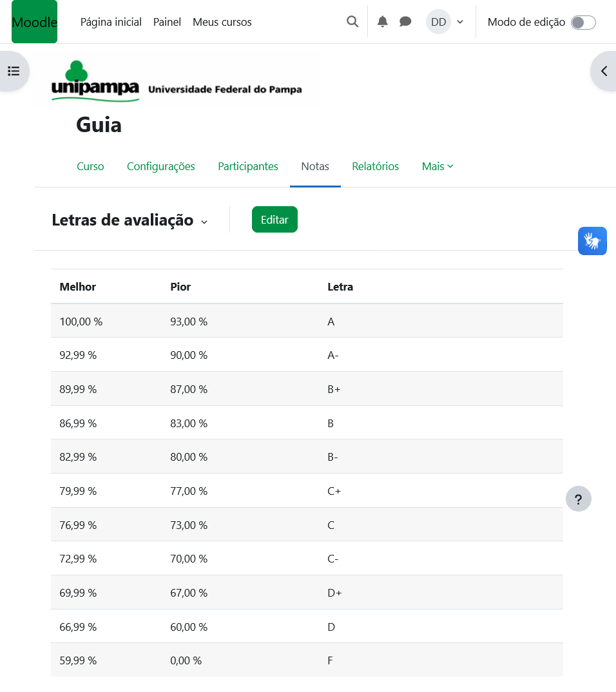Enable the Modo de edição switch
Screen dimensions: 616x692
click(583, 23)
